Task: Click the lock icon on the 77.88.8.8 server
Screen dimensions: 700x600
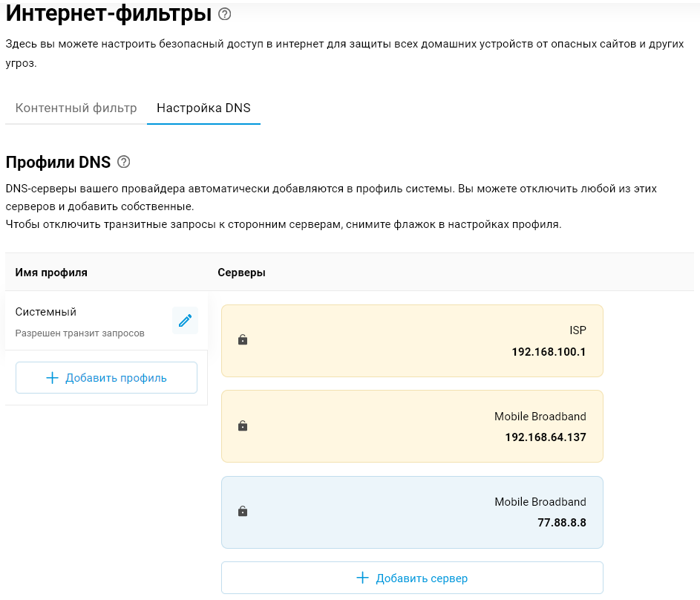Action: [242, 512]
